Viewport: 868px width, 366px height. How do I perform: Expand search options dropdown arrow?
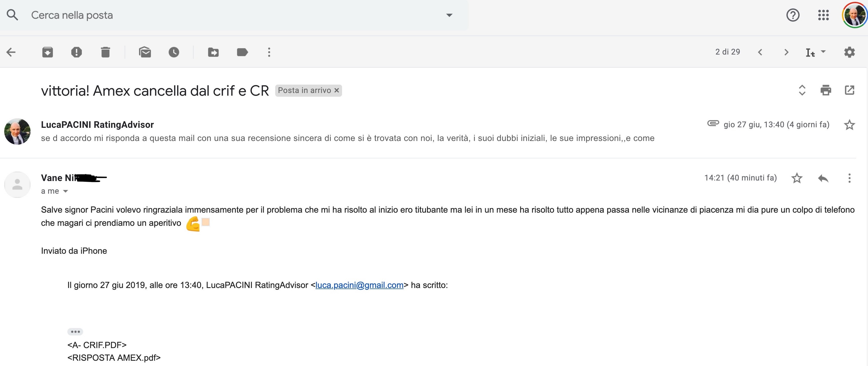(x=449, y=15)
